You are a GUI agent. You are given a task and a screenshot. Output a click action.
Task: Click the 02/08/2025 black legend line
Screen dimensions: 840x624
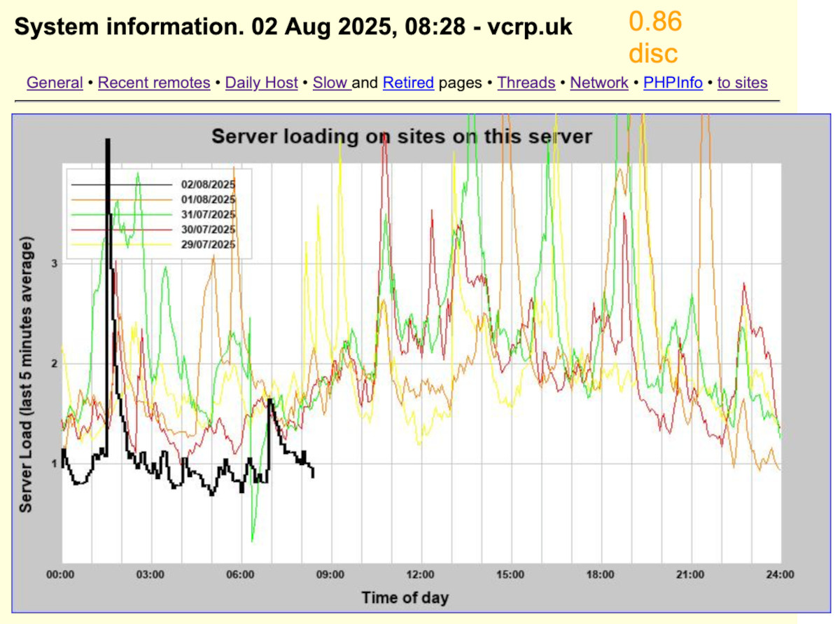tap(122, 184)
